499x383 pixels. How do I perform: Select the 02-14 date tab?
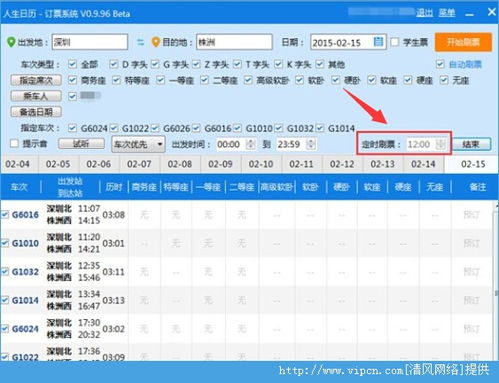coord(423,164)
